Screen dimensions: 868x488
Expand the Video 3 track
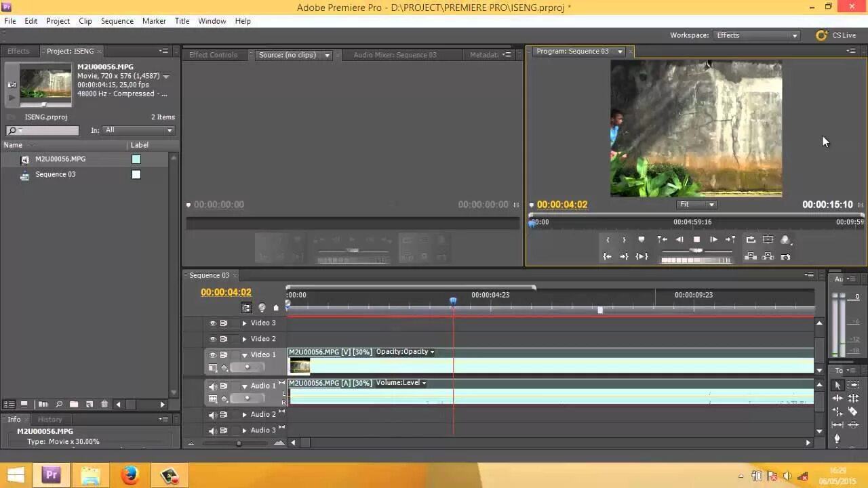tap(245, 323)
